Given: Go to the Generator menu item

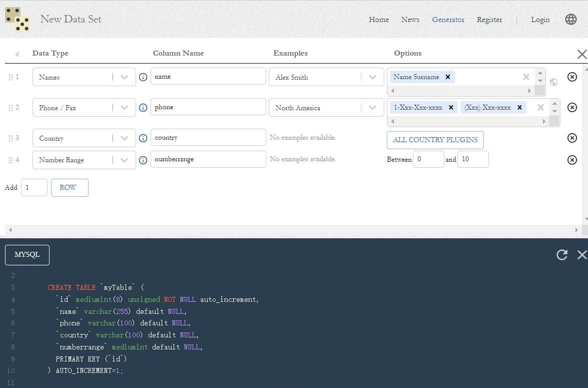Looking at the screenshot, I should click(x=448, y=20).
